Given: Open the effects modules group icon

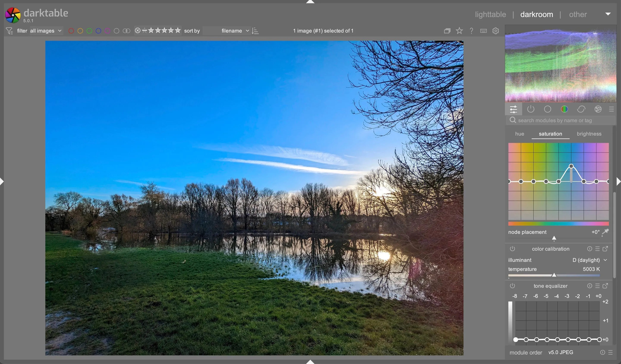Looking at the screenshot, I should [598, 109].
